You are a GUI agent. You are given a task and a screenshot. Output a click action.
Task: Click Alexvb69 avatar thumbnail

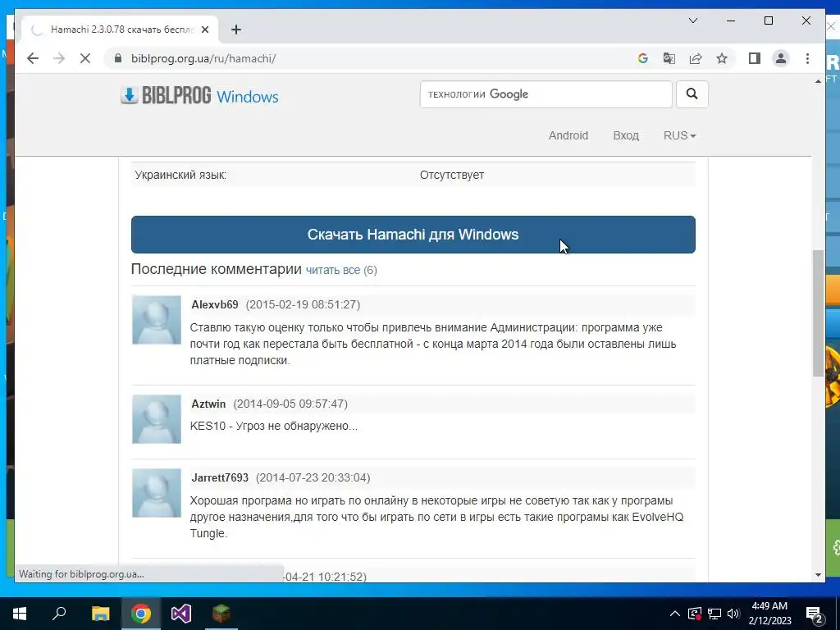coord(157,320)
